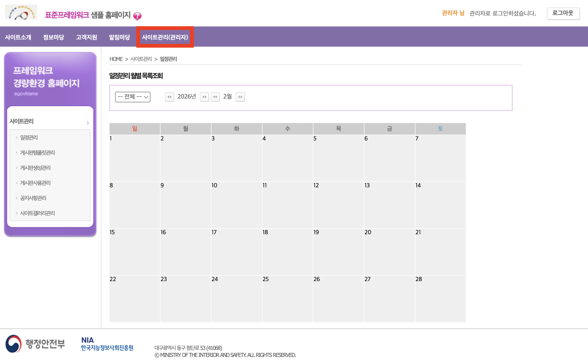Open 게시판템플릿관리 in sidebar
The height and width of the screenshot is (364, 588).
click(x=37, y=153)
